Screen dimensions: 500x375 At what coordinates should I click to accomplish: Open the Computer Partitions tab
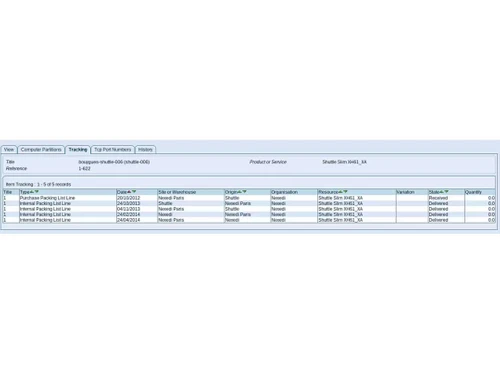pyautogui.click(x=41, y=150)
